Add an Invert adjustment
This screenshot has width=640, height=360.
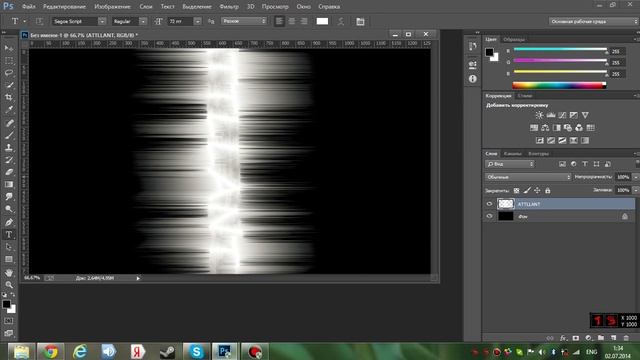pos(540,140)
